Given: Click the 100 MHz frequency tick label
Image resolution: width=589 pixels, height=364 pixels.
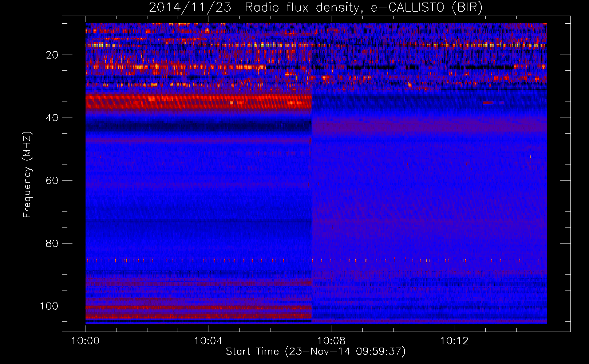Looking at the screenshot, I should (x=49, y=306).
